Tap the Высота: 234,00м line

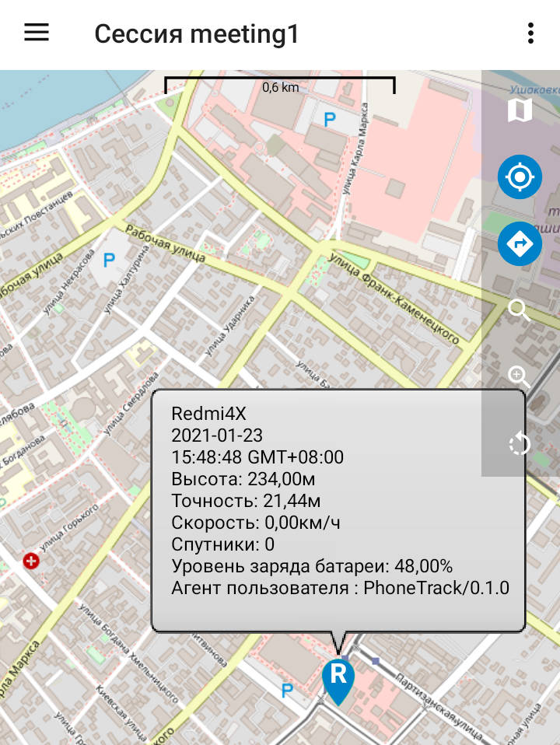click(x=243, y=479)
